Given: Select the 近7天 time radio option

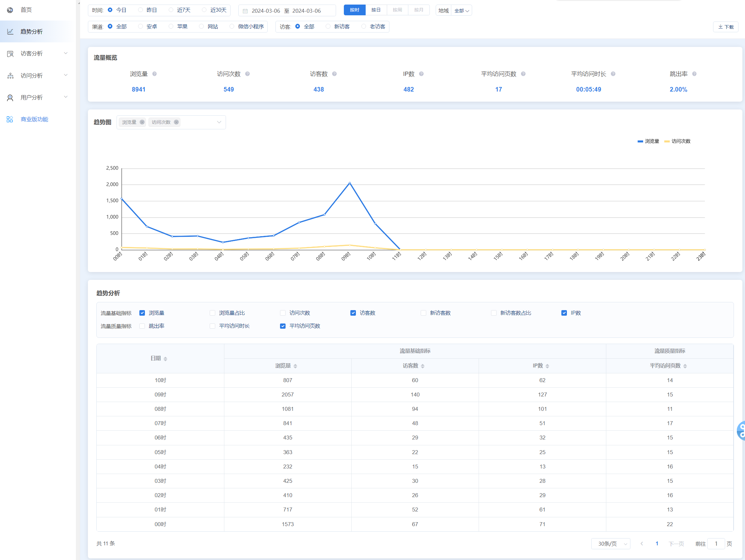Looking at the screenshot, I should [171, 10].
